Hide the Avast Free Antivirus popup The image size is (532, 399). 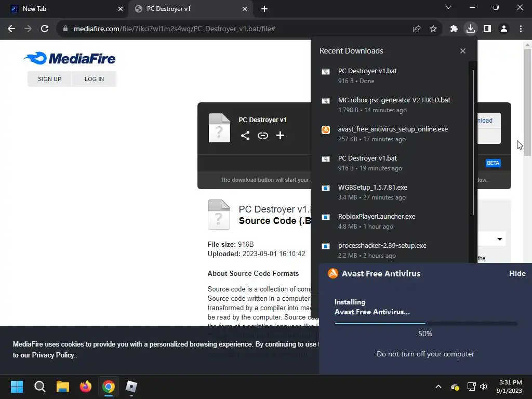click(517, 273)
